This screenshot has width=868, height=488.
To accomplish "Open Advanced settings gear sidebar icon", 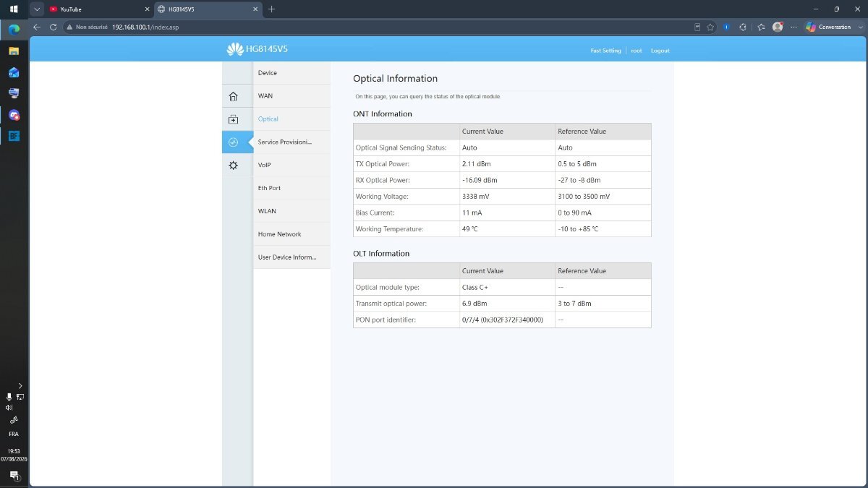I will click(x=233, y=166).
